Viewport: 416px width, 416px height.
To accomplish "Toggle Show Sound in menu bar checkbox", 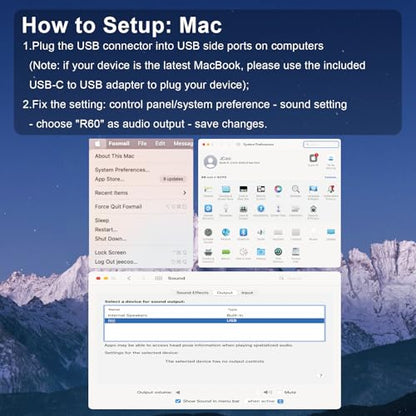I will [x=178, y=401].
